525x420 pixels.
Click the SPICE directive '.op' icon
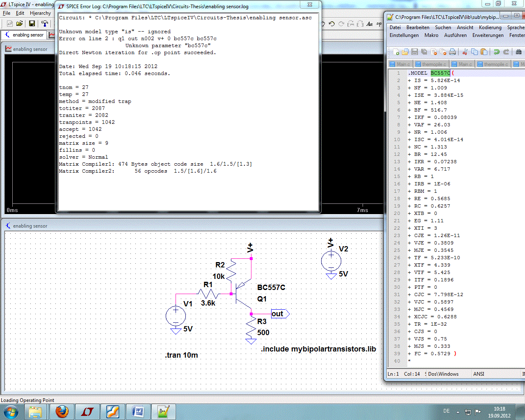click(x=379, y=24)
